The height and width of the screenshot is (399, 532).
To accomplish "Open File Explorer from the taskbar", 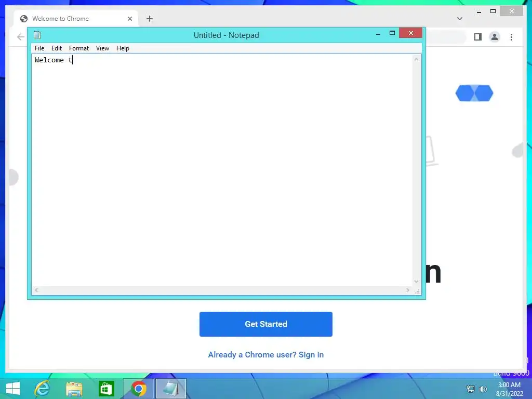I will coord(74,389).
